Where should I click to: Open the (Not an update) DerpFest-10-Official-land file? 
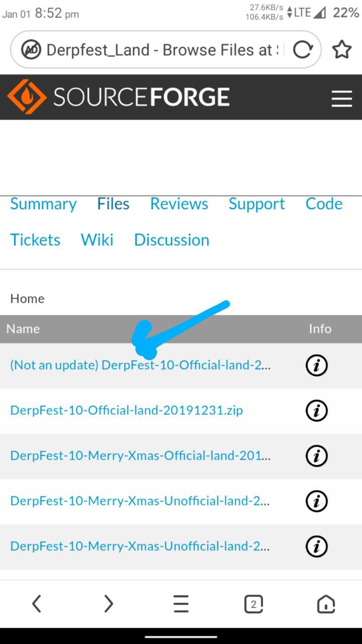[x=140, y=365]
